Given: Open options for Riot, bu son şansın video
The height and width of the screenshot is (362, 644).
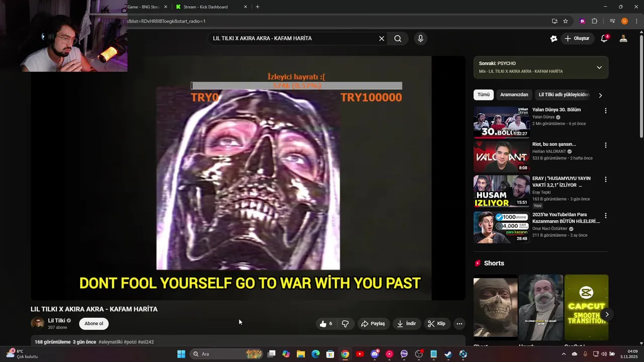Looking at the screenshot, I should pos(606,145).
